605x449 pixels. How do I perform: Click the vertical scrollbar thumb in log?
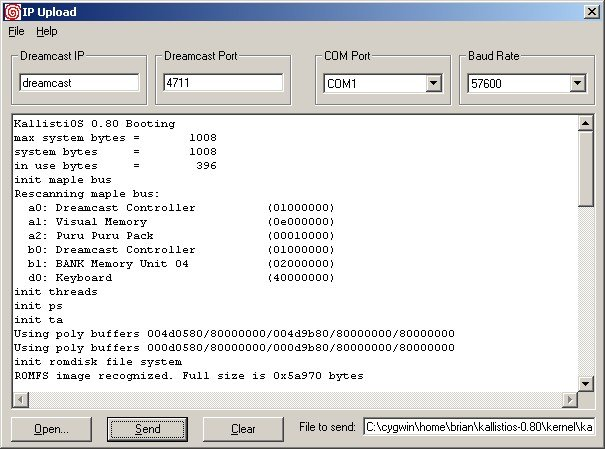coord(585,169)
